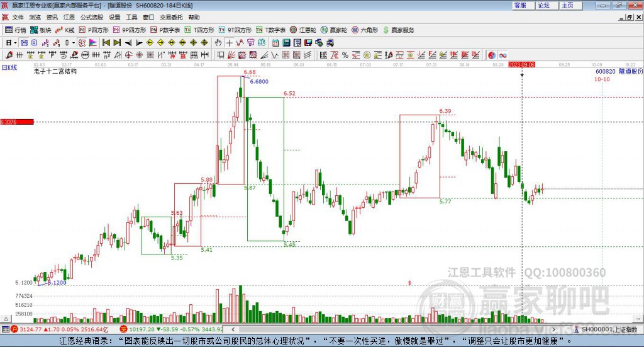
Task: Open the 江恩 menu
Action: (x=69, y=17)
